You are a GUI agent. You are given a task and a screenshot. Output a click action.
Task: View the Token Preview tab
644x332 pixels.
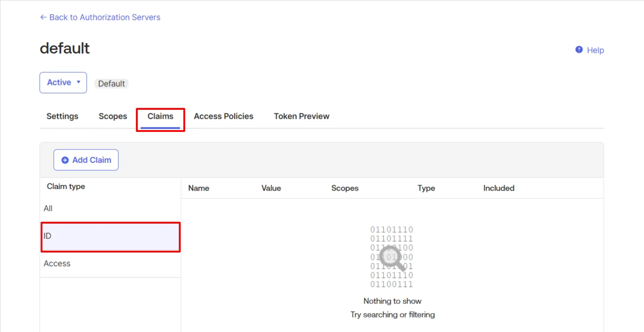(x=301, y=116)
